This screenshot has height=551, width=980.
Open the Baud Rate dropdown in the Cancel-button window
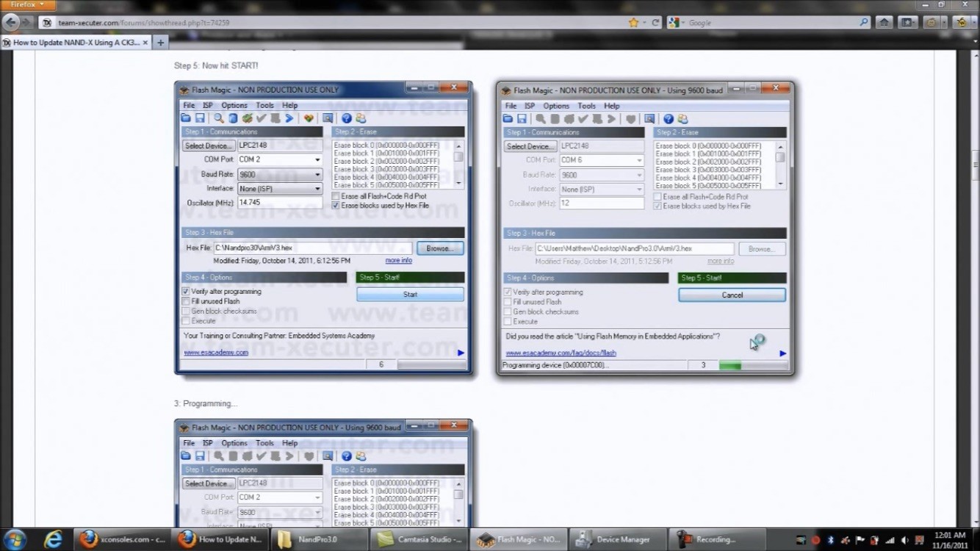pos(602,175)
